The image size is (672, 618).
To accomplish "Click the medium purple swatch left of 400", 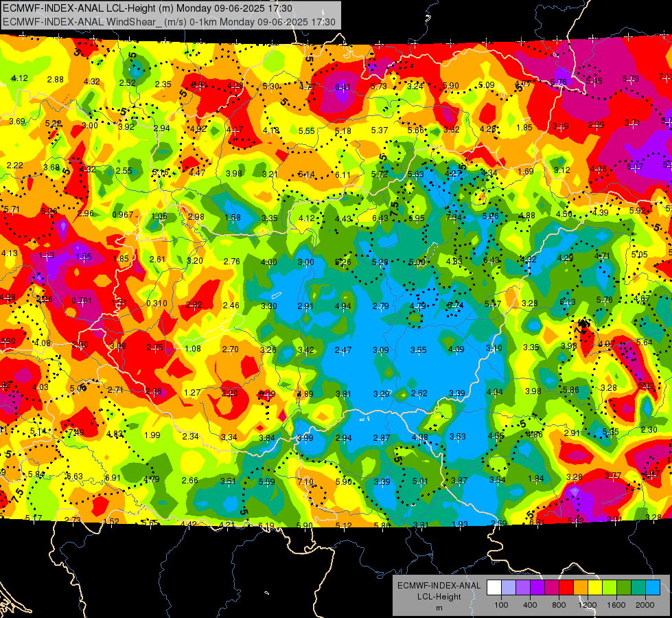I will (523, 588).
